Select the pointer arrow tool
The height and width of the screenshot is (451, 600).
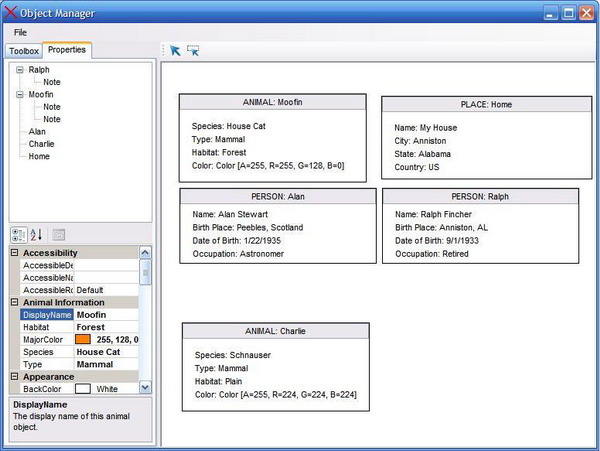[175, 50]
